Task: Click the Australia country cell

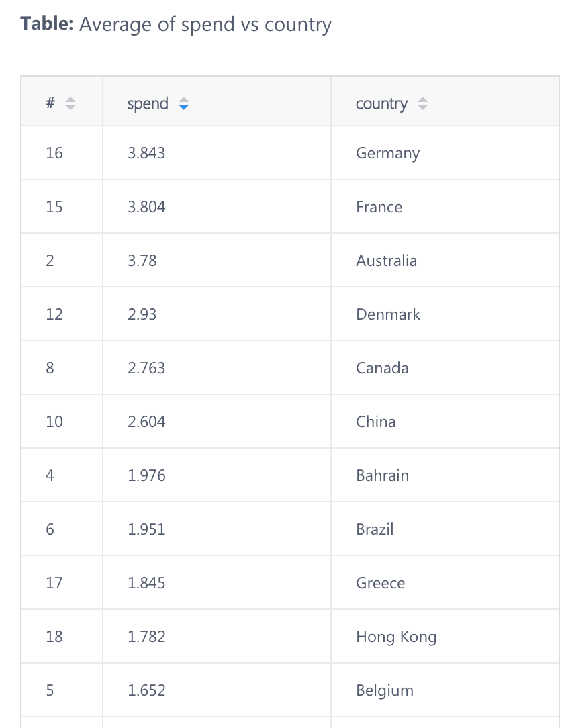Action: (x=386, y=261)
